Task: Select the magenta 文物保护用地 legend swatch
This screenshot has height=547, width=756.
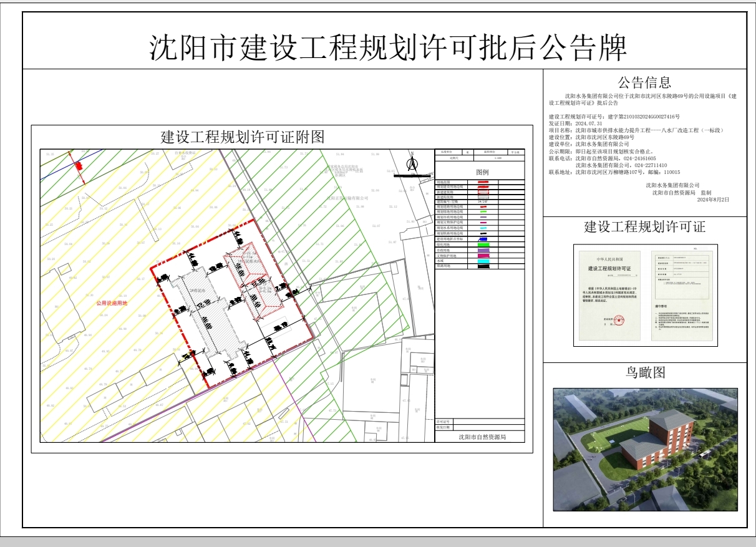Action: [483, 256]
